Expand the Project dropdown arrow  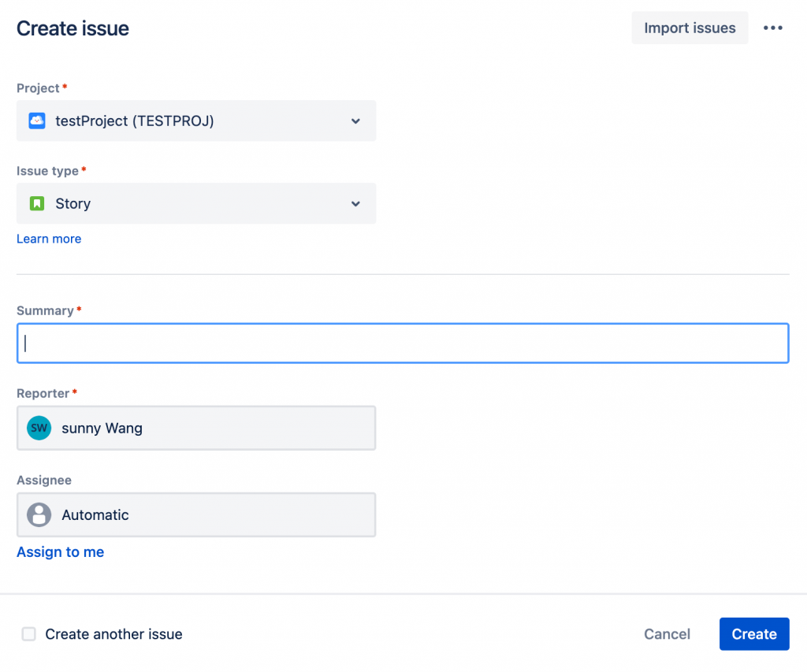tap(355, 121)
